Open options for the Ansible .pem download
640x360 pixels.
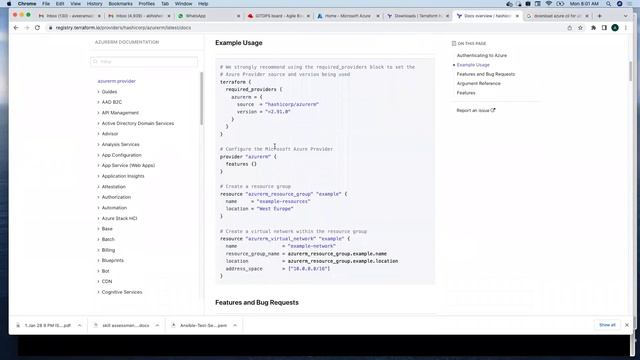pos(235,325)
